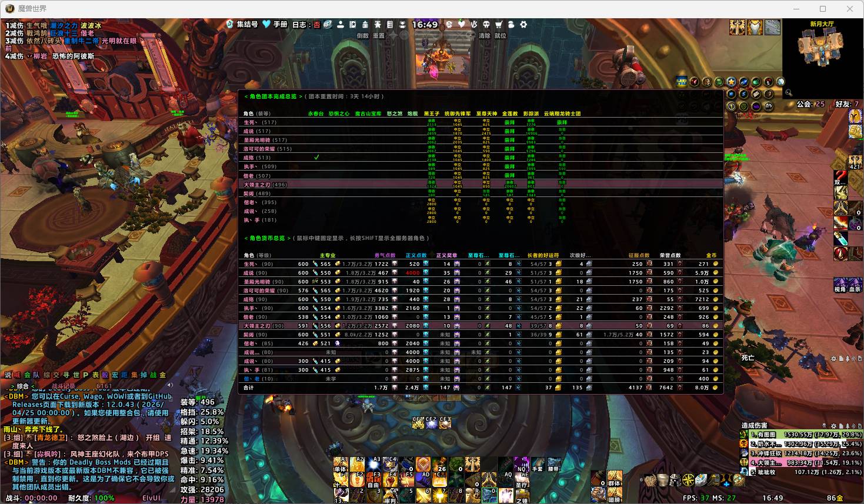864x504 pixels.
Task: Click the HB minimap button
Action: (x=682, y=82)
